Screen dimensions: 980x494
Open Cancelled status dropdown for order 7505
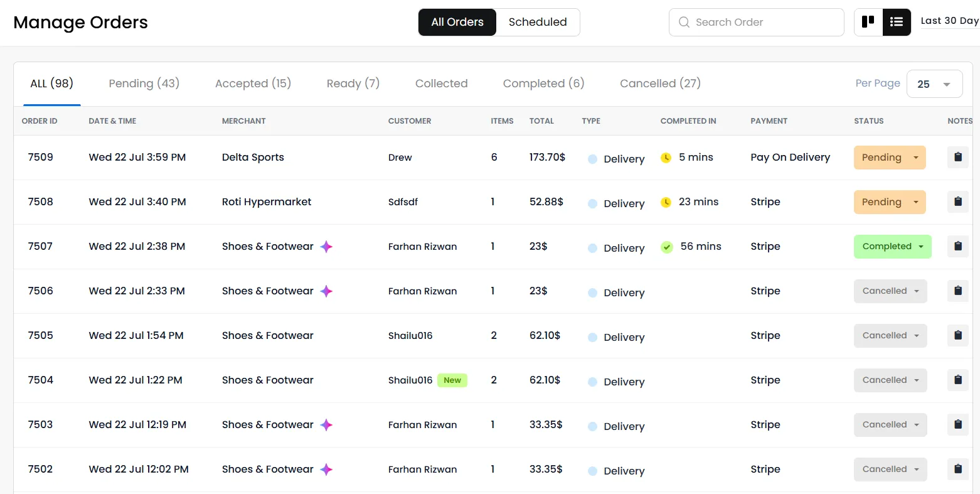pyautogui.click(x=890, y=336)
